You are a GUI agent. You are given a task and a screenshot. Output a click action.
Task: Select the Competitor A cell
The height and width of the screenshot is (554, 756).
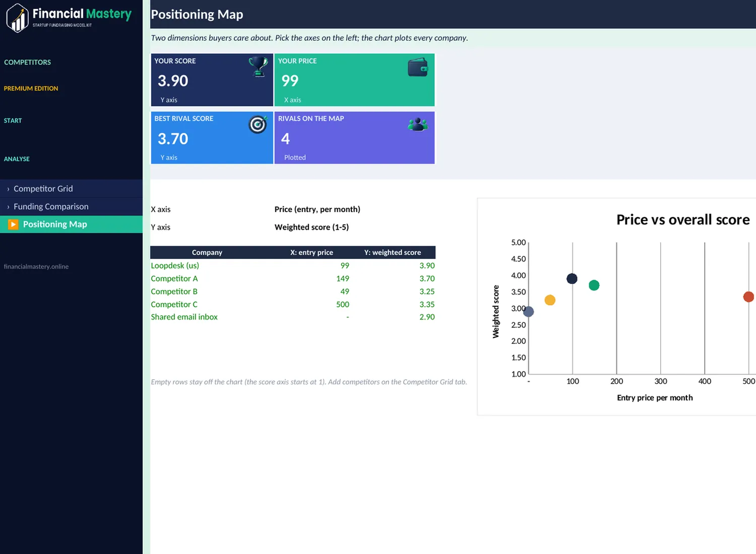pos(174,279)
